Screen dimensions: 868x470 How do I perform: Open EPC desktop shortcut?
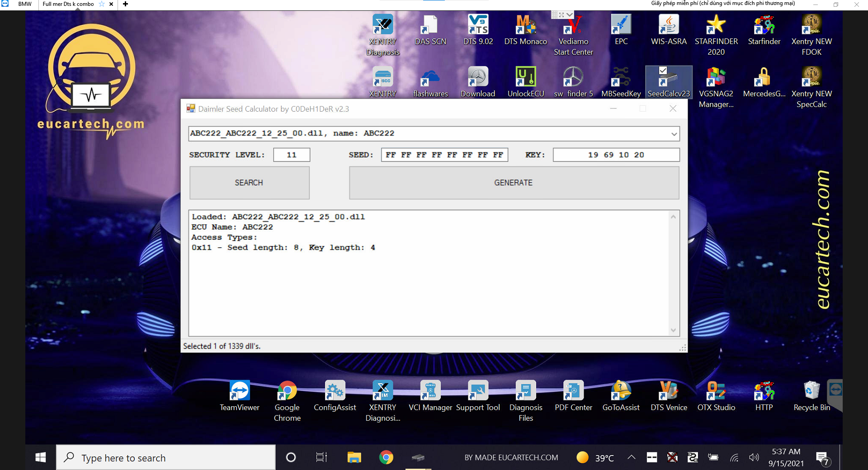coord(621,30)
